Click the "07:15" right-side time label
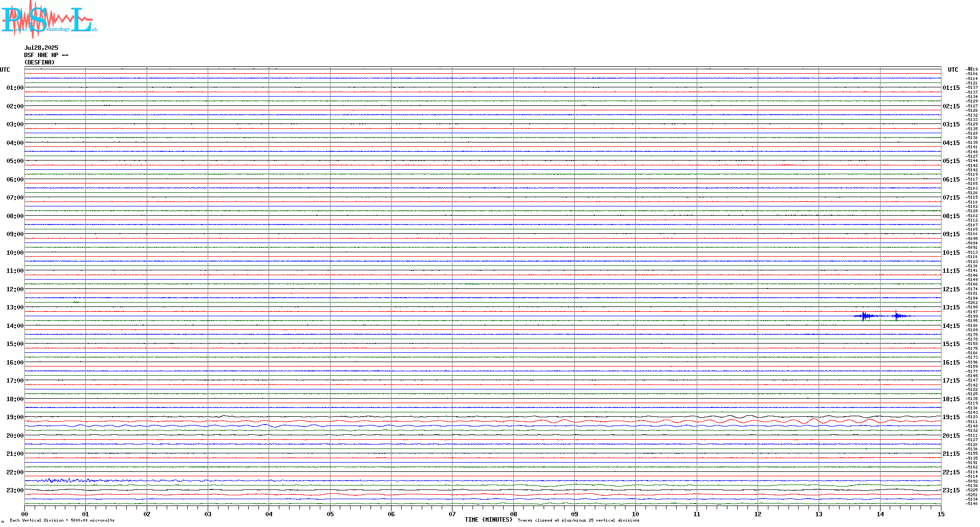The height and width of the screenshot is (527, 980). [951, 198]
